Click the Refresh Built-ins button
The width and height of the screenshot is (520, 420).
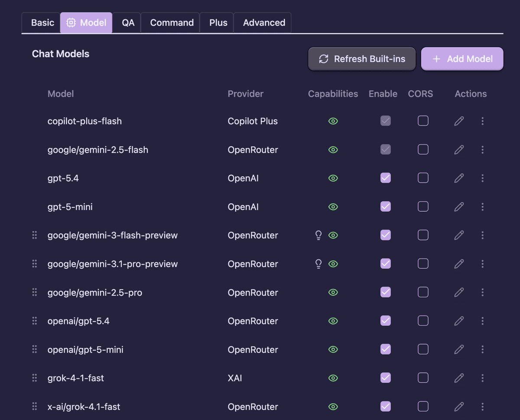(361, 58)
